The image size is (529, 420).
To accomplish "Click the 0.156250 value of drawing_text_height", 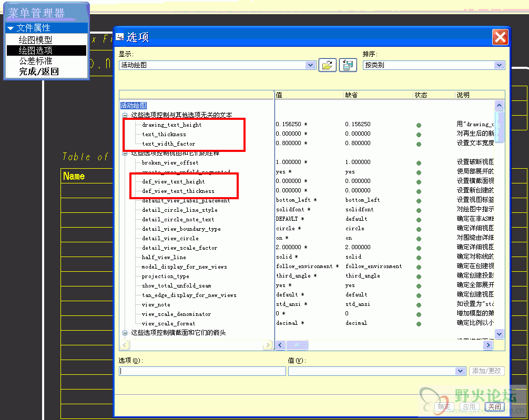I will click(x=291, y=124).
